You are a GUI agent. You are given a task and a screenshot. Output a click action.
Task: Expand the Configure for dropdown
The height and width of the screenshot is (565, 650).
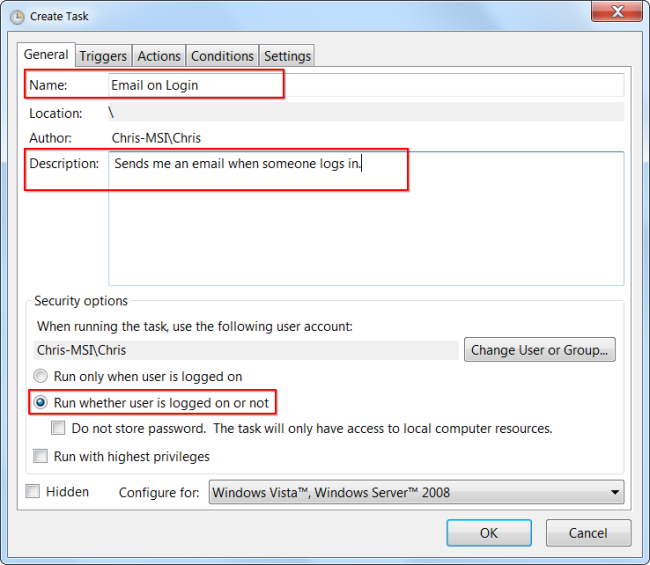415,492
